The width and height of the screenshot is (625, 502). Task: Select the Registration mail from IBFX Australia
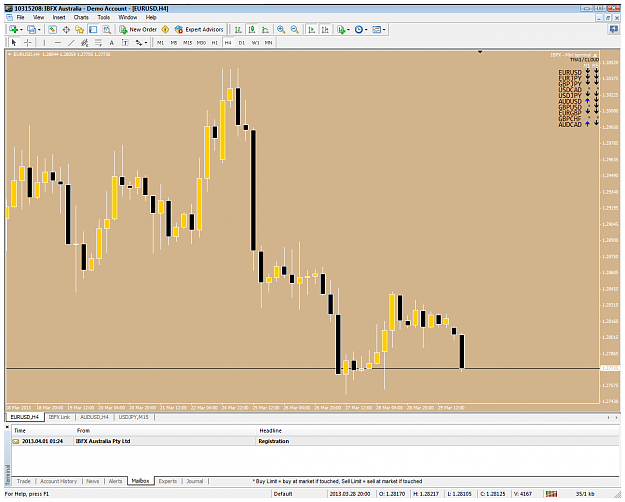[x=315, y=441]
